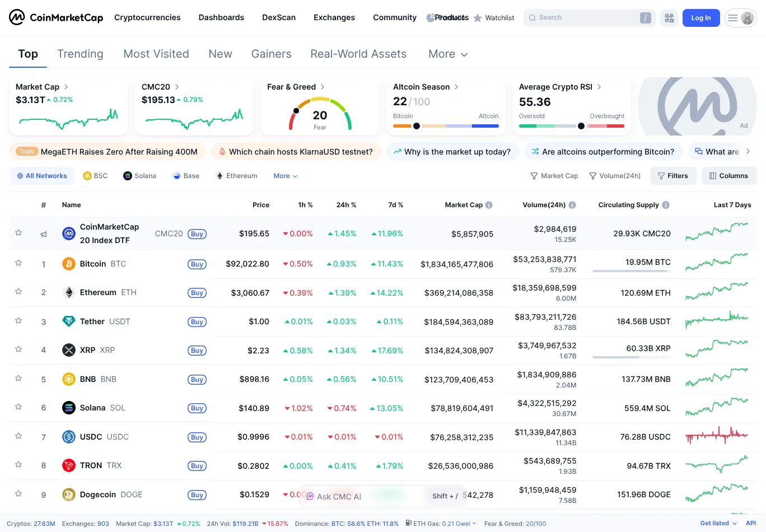Click the Ethereum coin icon in table
The height and width of the screenshot is (532, 766).
(x=69, y=292)
